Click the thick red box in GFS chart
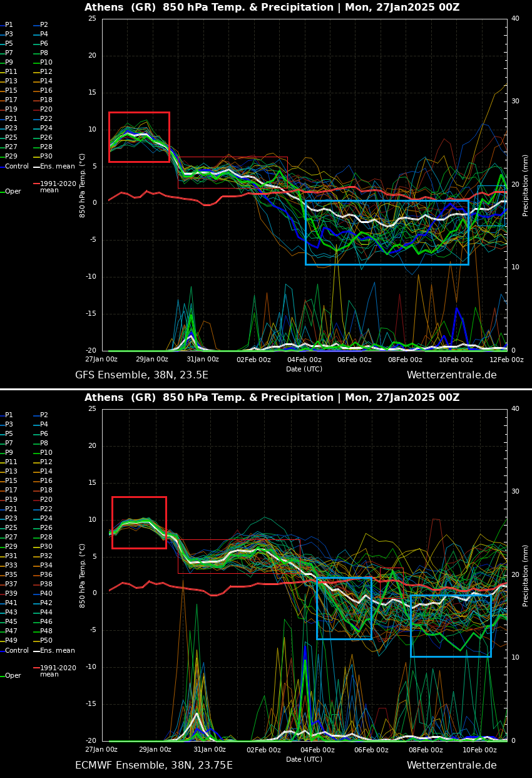This screenshot has width=532, height=778. coord(139,113)
